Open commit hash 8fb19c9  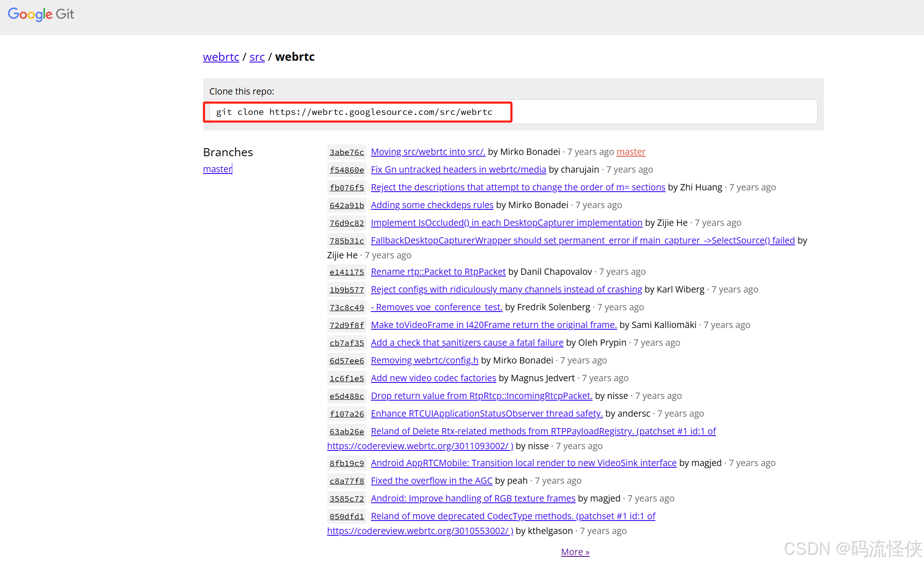pyautogui.click(x=347, y=463)
